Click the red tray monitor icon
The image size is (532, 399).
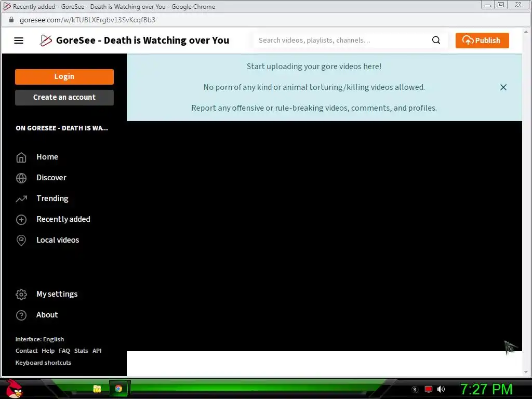tap(429, 389)
